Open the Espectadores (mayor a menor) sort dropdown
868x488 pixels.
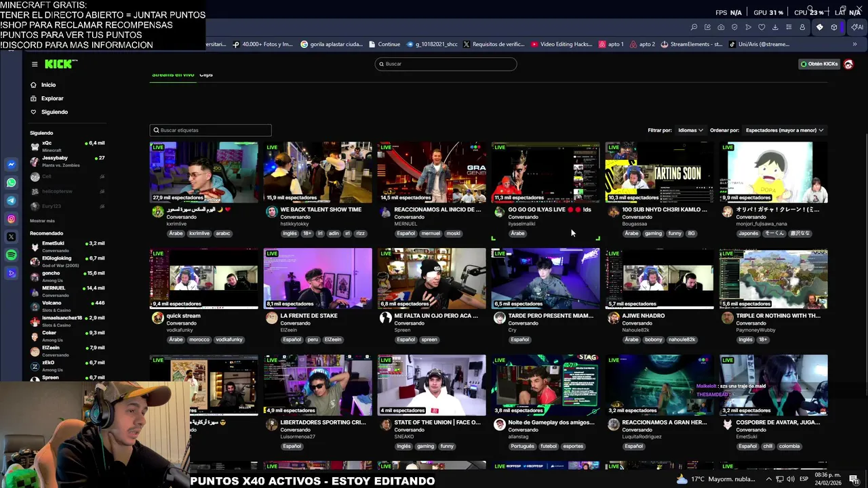[x=785, y=130]
